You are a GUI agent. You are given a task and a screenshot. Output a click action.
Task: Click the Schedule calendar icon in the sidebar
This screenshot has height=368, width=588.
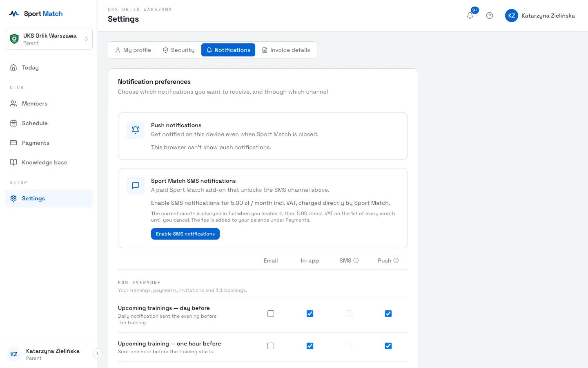tap(13, 123)
